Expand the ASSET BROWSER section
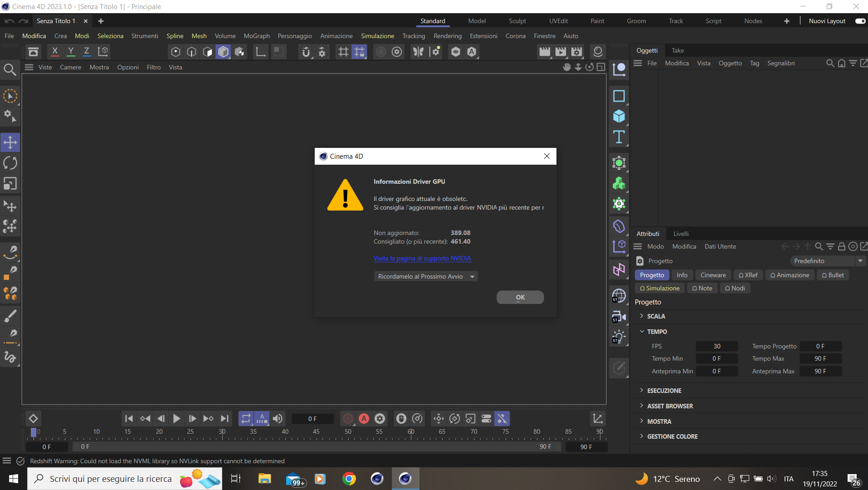Viewport: 868px width, 490px height. click(x=670, y=406)
